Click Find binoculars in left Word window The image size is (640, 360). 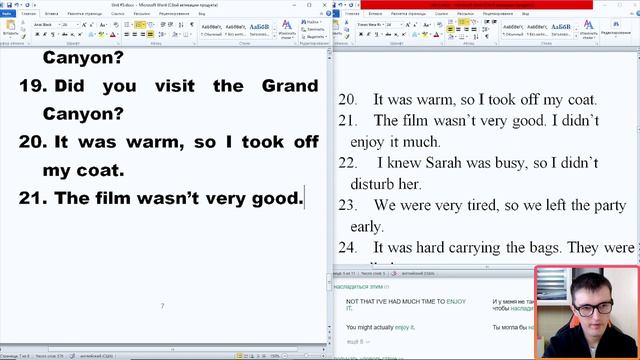click(304, 22)
